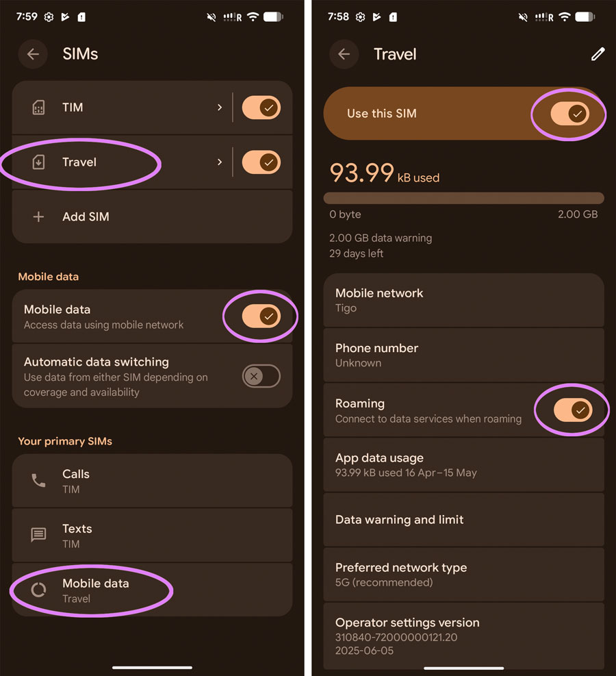Turn off Roaming for the Travel SIM
616x676 pixels.
point(572,410)
